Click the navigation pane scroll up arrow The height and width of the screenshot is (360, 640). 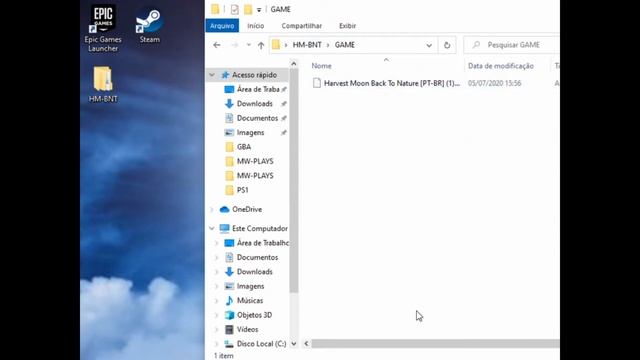[x=294, y=64]
